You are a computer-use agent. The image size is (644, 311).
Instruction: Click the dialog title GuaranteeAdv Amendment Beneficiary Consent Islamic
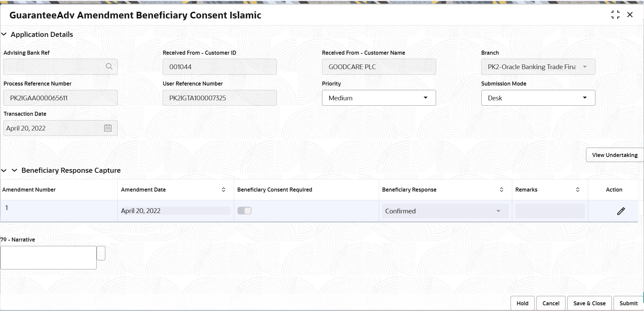(x=135, y=15)
